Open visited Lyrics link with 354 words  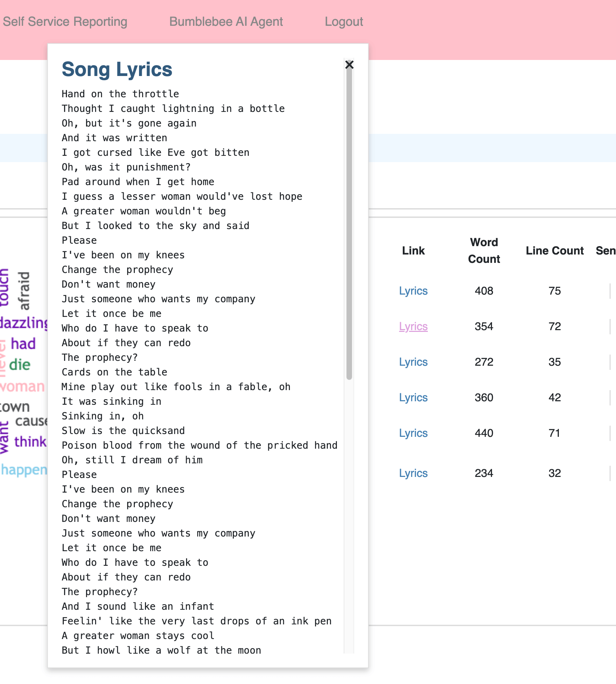pyautogui.click(x=413, y=326)
